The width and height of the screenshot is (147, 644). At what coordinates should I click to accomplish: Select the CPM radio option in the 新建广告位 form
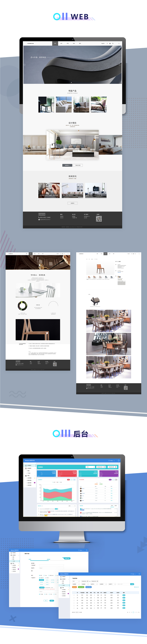[49, 594]
